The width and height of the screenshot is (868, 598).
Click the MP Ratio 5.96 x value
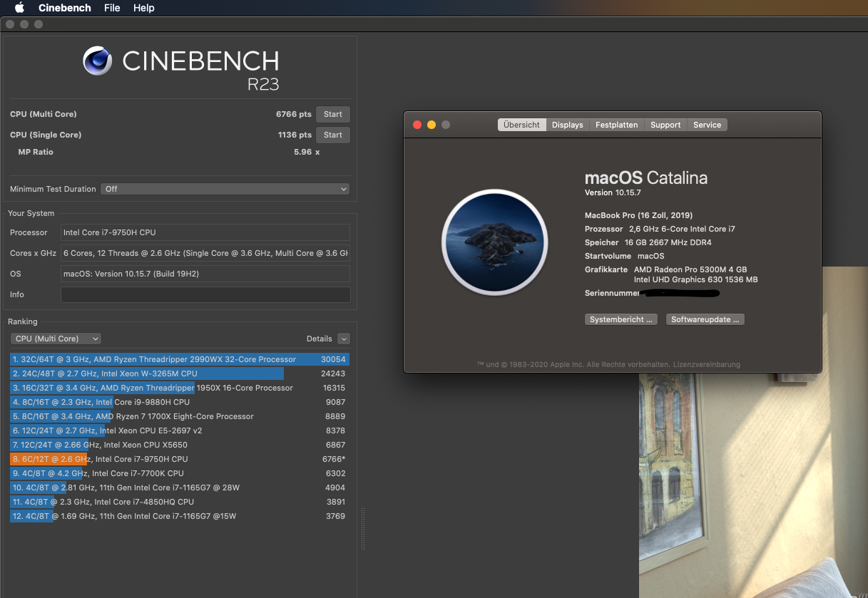[307, 152]
